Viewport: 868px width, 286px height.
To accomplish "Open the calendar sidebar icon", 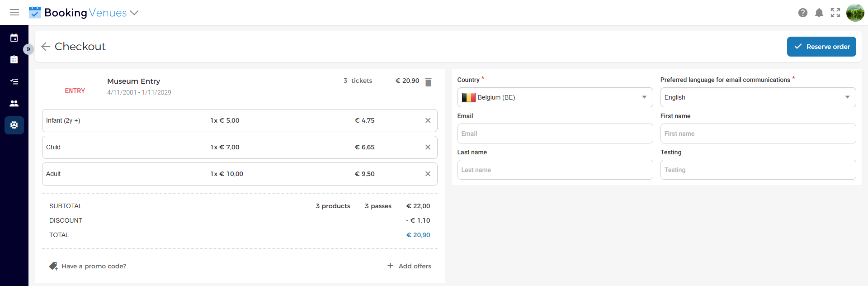I will (14, 38).
